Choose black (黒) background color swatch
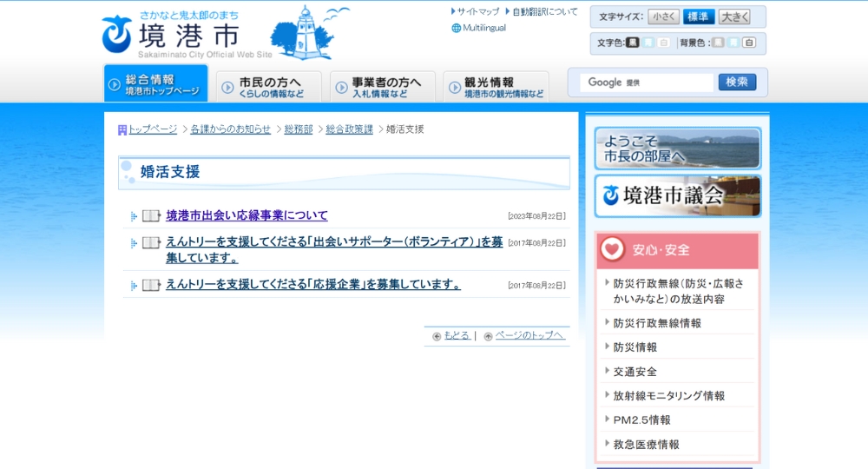 coord(718,43)
